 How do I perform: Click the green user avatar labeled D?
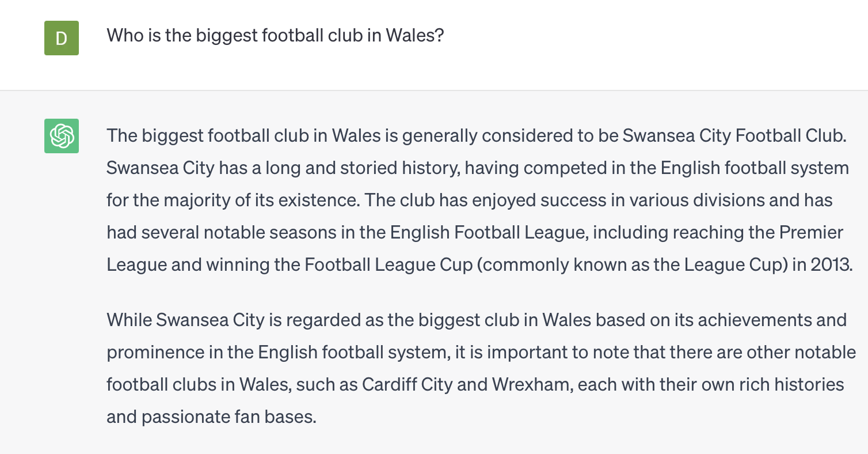tap(62, 38)
